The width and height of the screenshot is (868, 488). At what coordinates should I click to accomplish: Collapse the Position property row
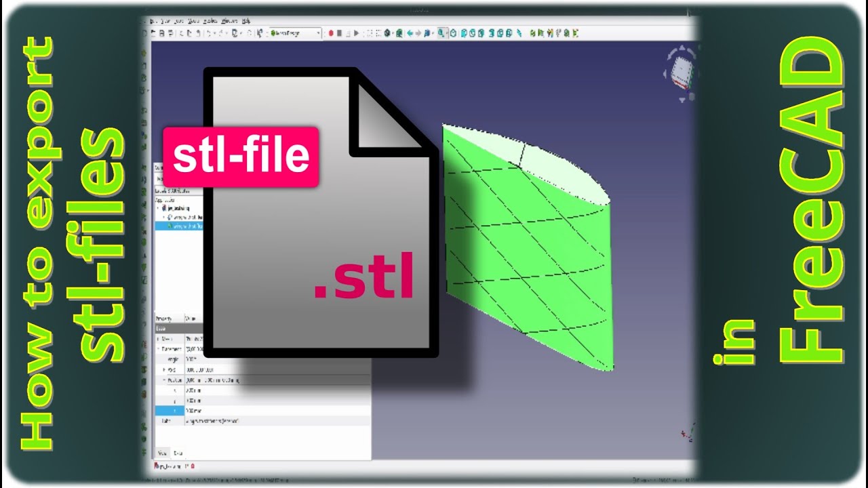tap(165, 380)
